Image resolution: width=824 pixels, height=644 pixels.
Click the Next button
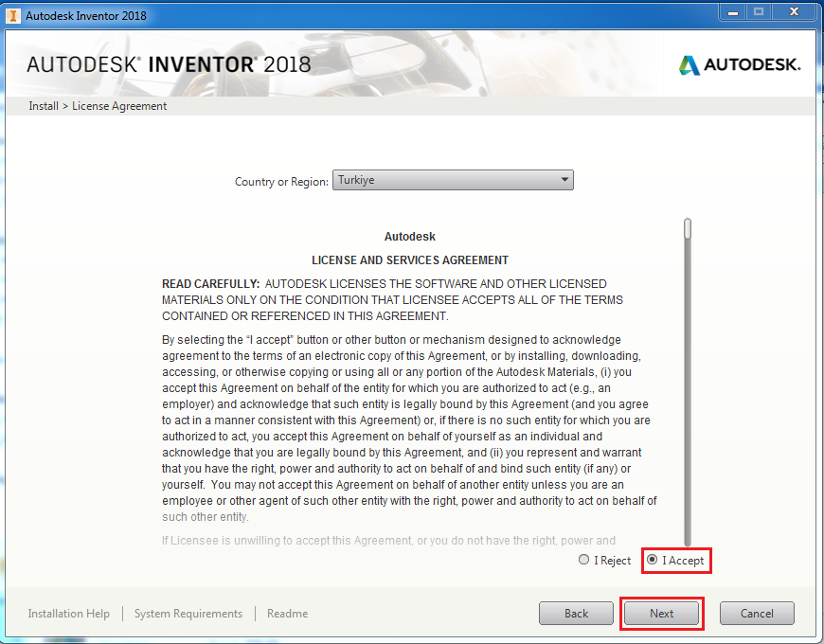pos(661,614)
